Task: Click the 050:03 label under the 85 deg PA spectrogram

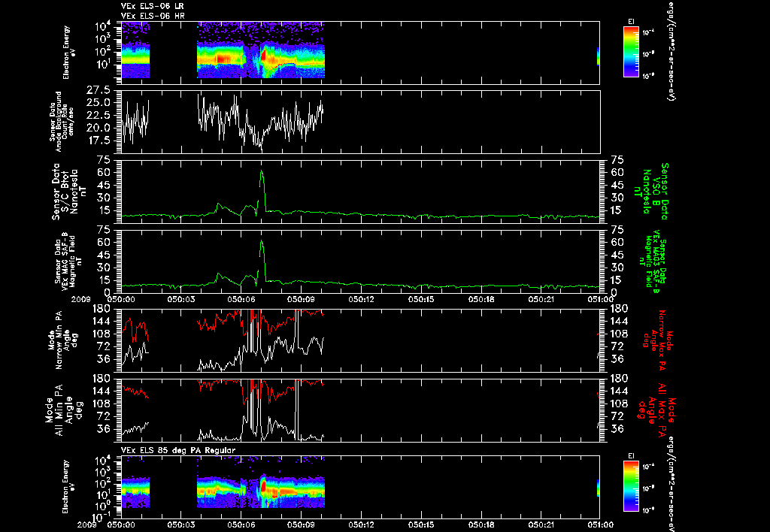Action: pyautogui.click(x=180, y=524)
